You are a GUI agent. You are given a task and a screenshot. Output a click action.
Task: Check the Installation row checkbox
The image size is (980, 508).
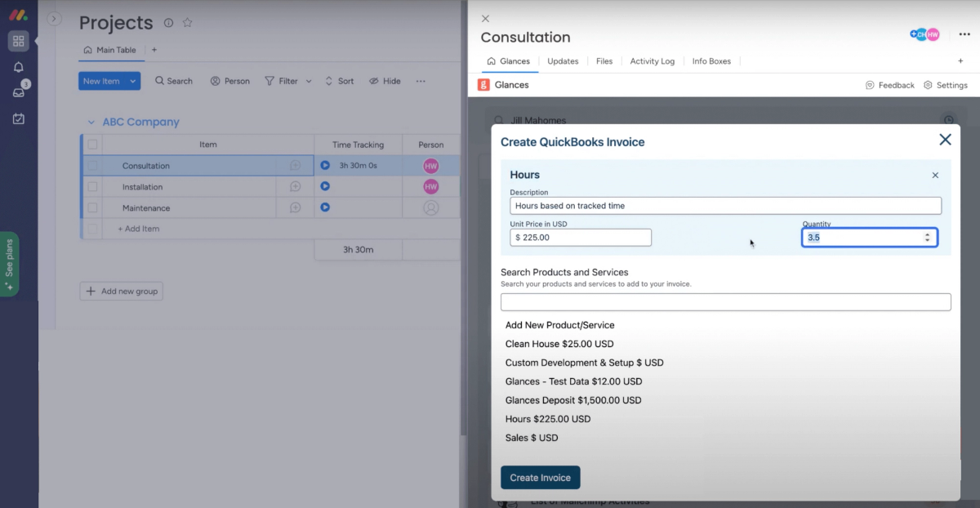click(92, 187)
